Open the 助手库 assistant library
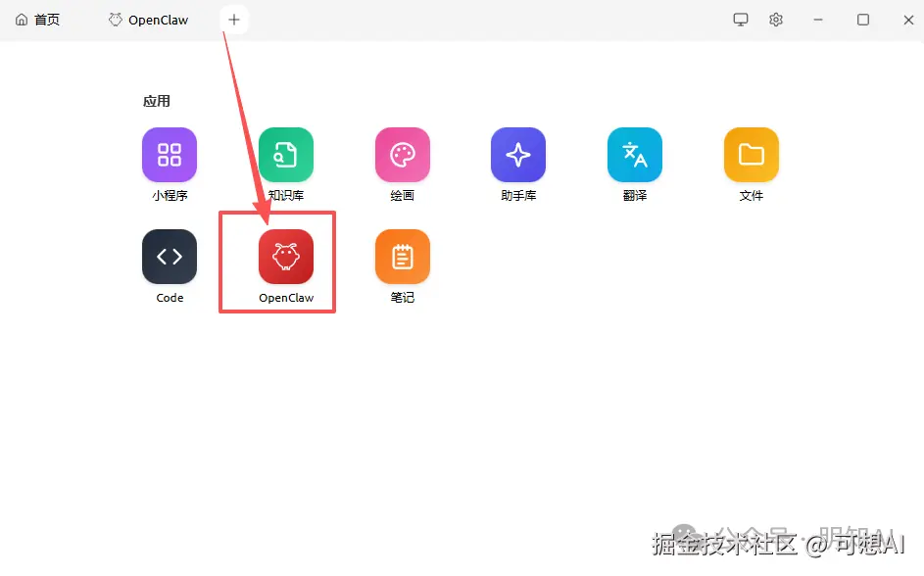The height and width of the screenshot is (576, 924). pos(517,155)
